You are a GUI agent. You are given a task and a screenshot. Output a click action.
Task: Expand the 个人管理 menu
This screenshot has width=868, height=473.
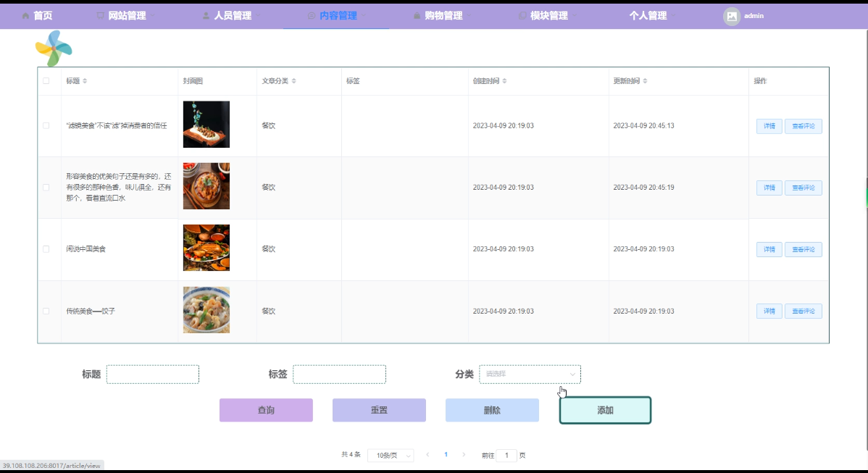[648, 15]
